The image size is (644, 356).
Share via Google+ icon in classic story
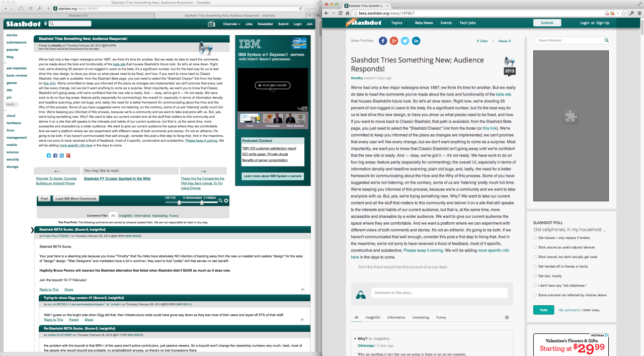pyautogui.click(x=68, y=155)
